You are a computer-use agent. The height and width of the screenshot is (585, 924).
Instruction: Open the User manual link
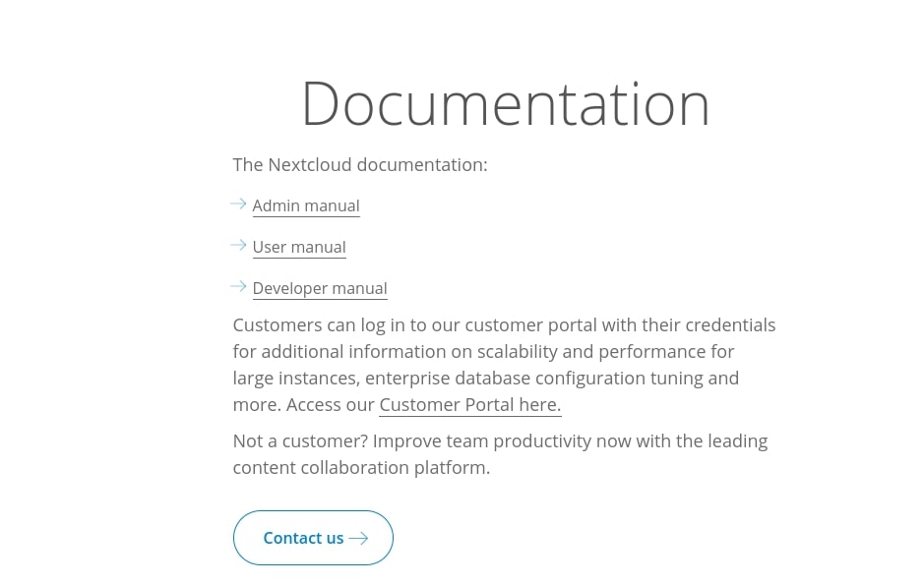click(299, 247)
